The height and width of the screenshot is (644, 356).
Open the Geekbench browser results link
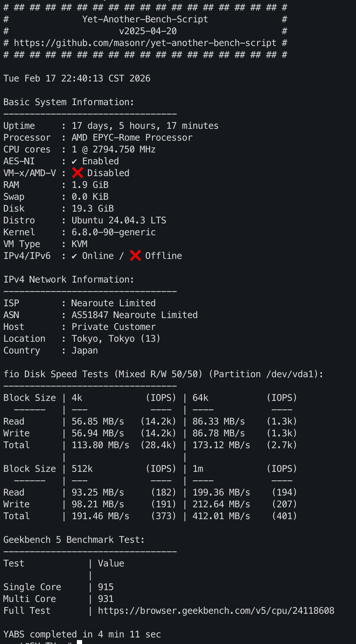point(216,611)
